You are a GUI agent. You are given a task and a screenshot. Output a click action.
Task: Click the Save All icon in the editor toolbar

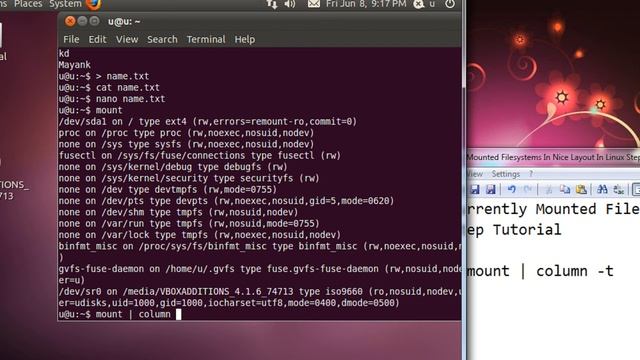490,189
